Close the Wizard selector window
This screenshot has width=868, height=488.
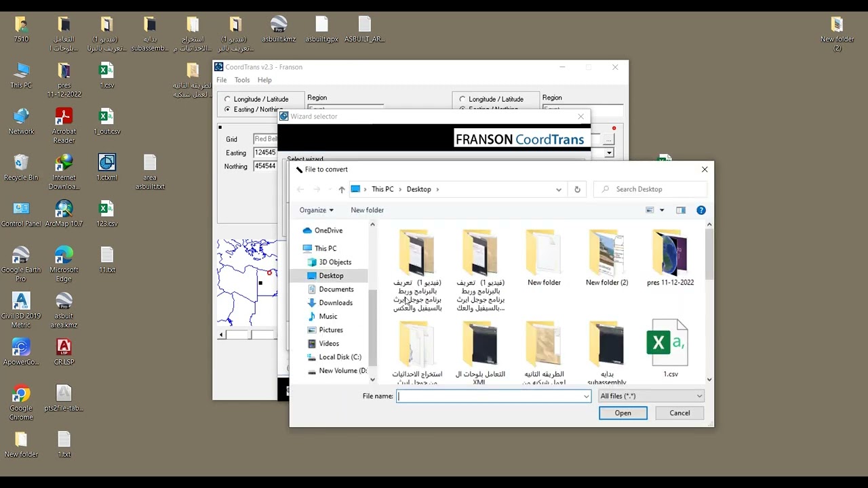point(580,117)
